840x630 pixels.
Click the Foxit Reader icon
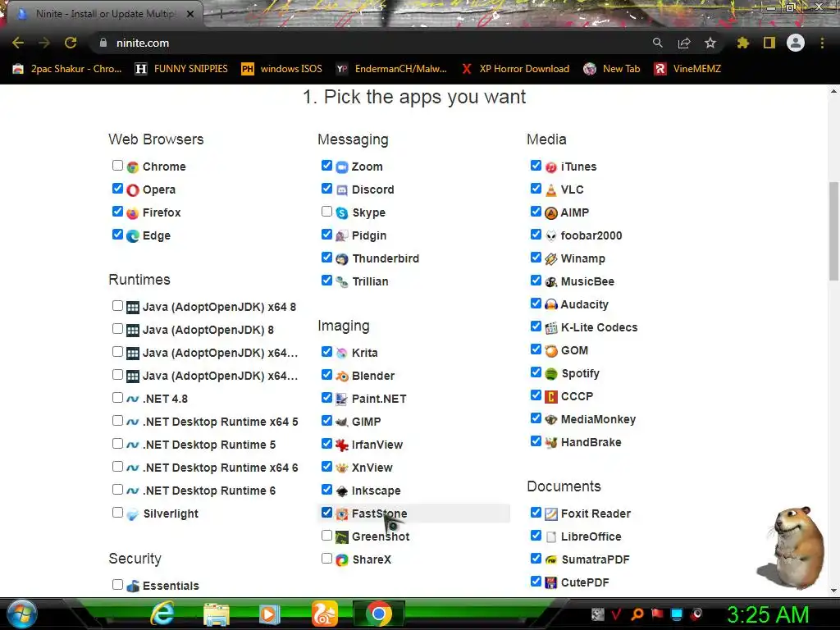tap(550, 514)
